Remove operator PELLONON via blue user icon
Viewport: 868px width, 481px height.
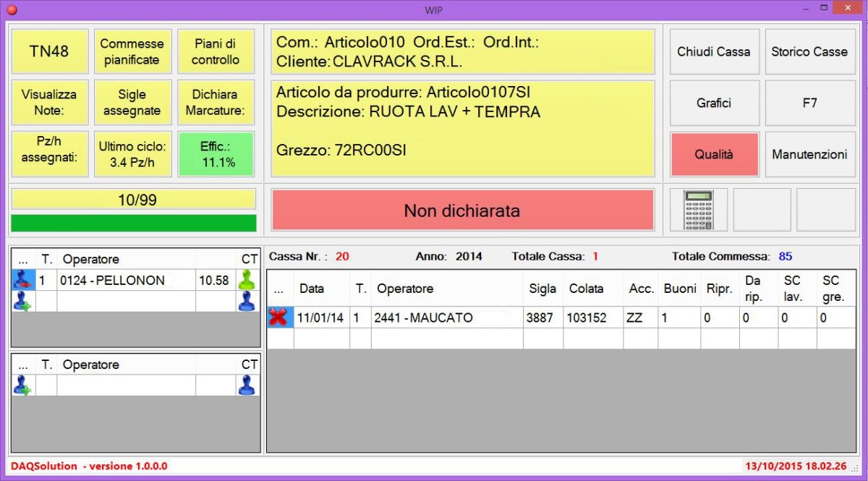23,281
